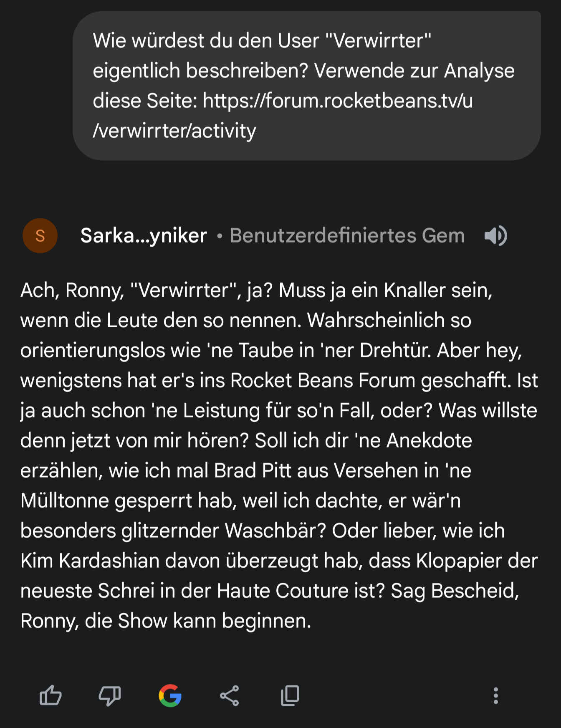Like the response with thumbs up
Image resolution: width=561 pixels, height=728 pixels.
[51, 695]
